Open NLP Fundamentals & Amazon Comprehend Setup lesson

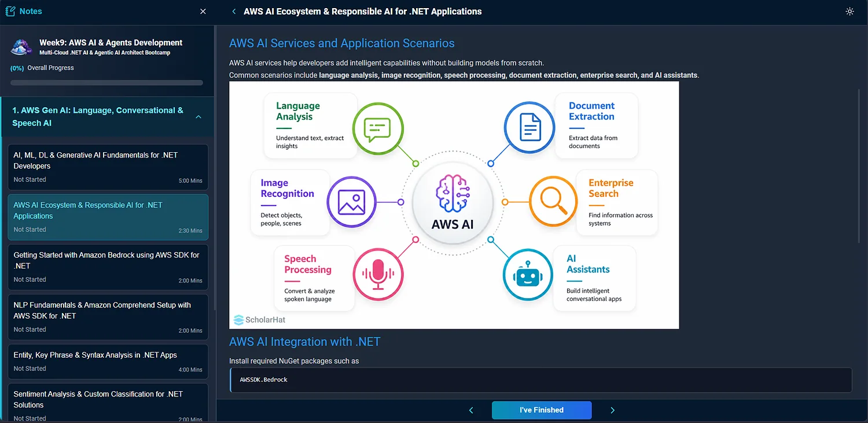[x=108, y=317]
